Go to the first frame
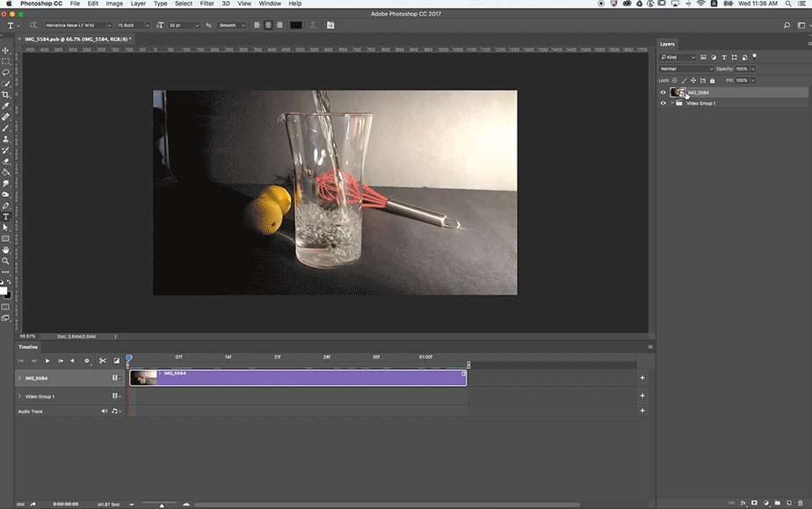 tap(21, 361)
